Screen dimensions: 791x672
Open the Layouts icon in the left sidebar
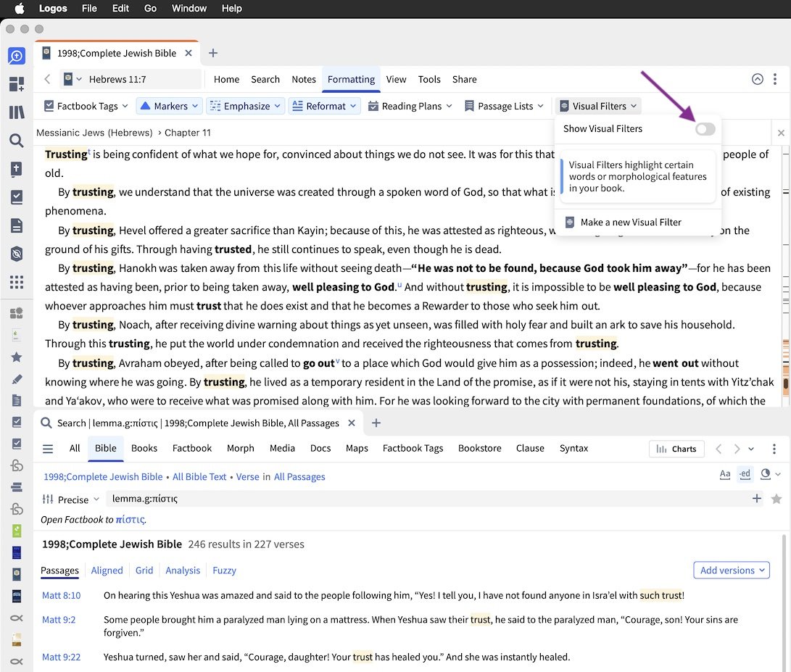[x=16, y=84]
